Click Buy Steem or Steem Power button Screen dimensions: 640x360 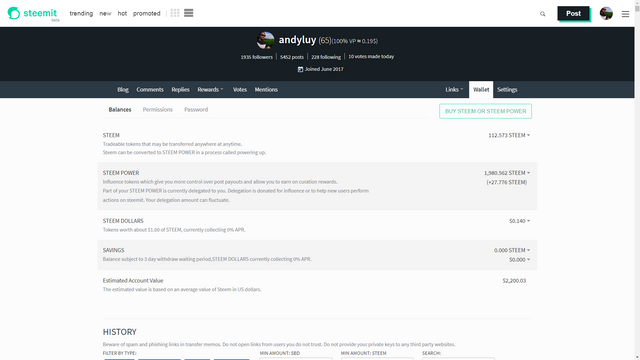coord(485,111)
